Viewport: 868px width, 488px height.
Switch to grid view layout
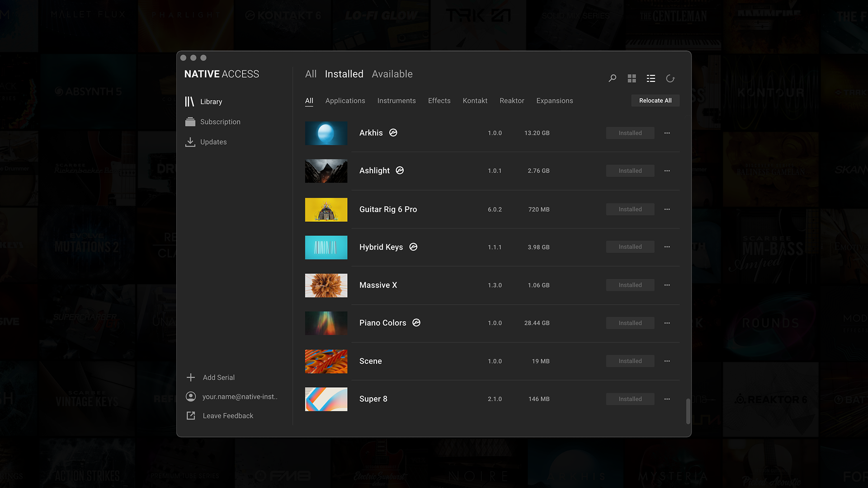632,78
